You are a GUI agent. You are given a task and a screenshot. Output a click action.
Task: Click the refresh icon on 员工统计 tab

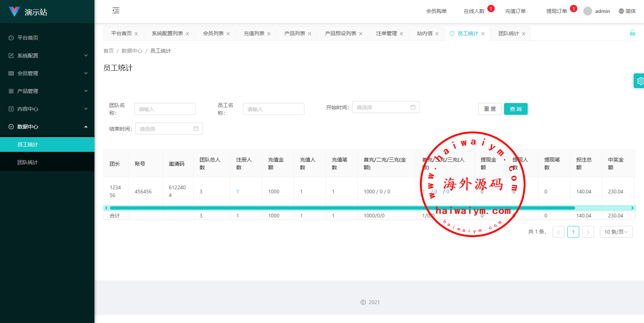coord(452,33)
